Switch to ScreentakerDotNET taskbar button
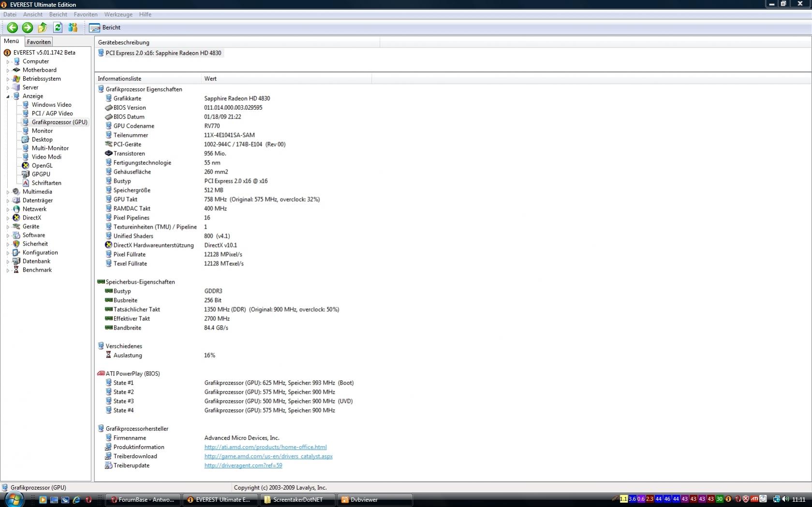 click(297, 500)
